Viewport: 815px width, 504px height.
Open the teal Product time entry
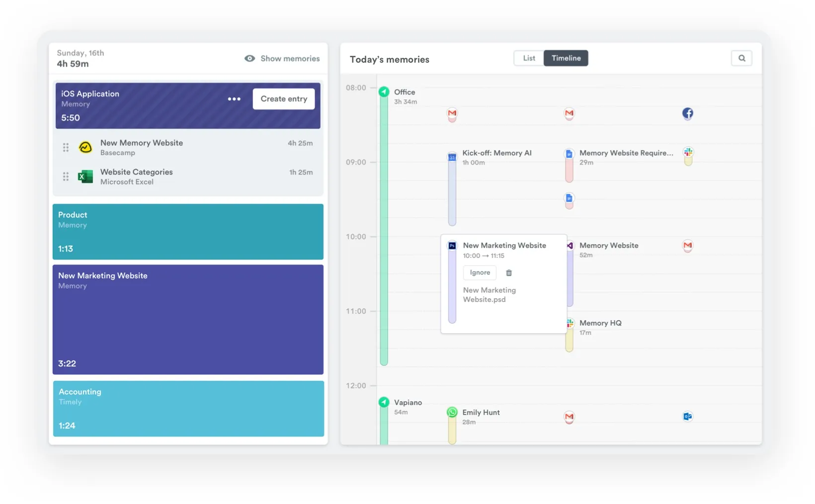188,232
